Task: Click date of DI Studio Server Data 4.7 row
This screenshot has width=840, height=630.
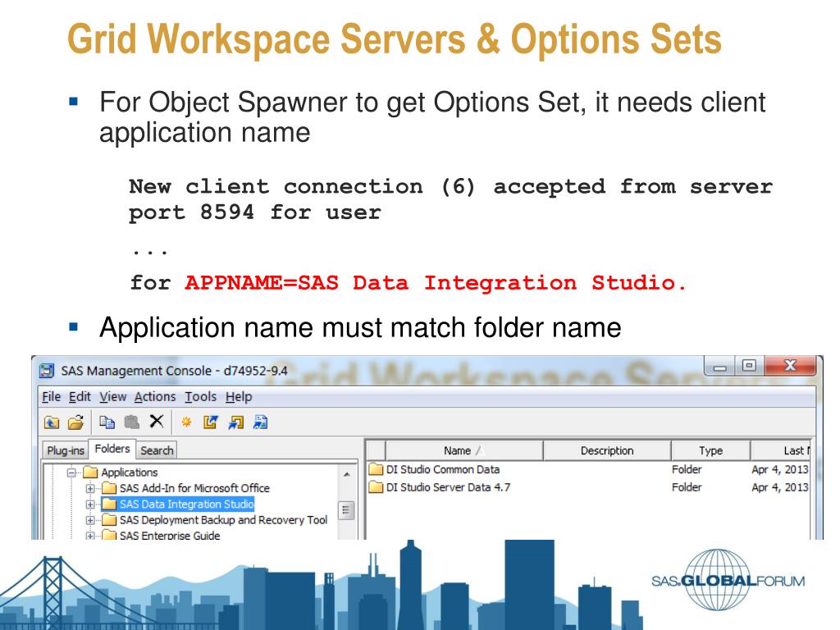Action: [x=779, y=487]
